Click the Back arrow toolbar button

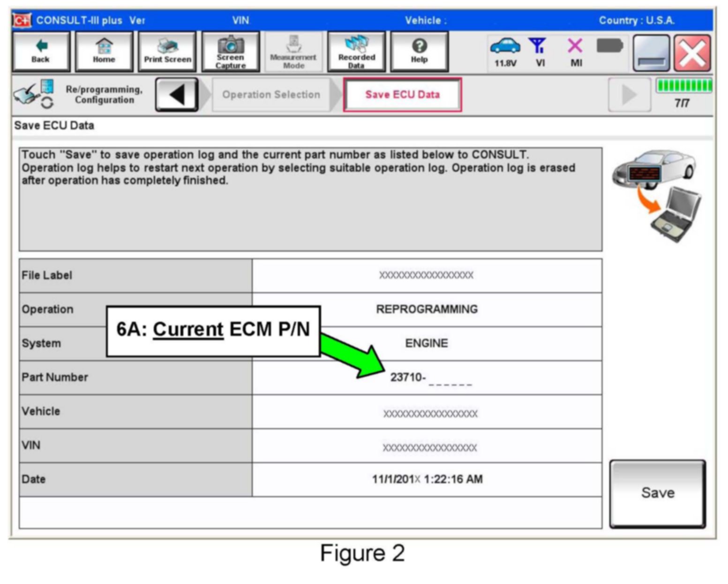pos(41,52)
